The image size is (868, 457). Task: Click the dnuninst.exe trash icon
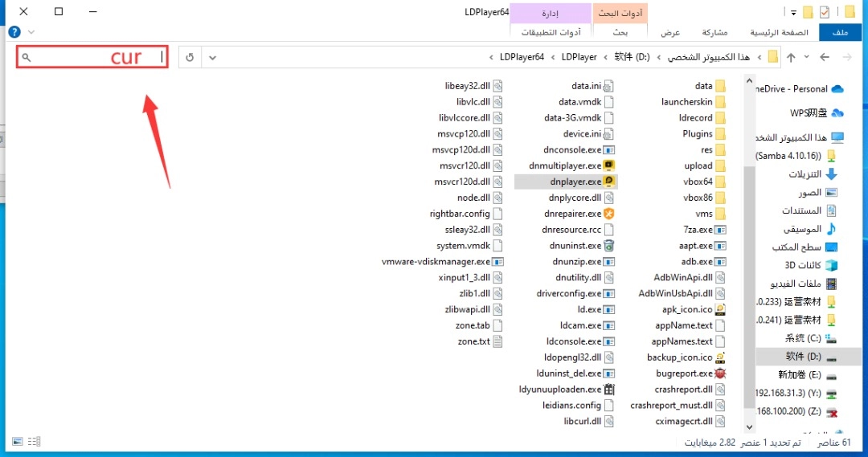[609, 246]
